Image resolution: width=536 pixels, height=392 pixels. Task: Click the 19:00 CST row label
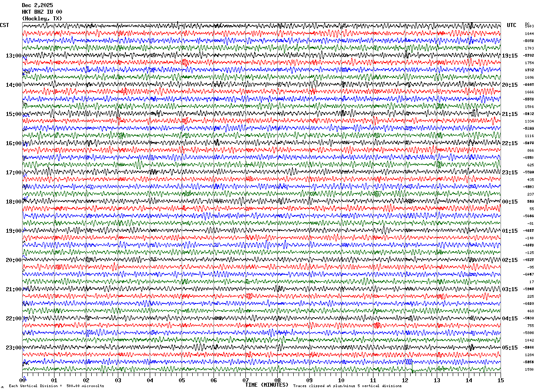point(14,231)
